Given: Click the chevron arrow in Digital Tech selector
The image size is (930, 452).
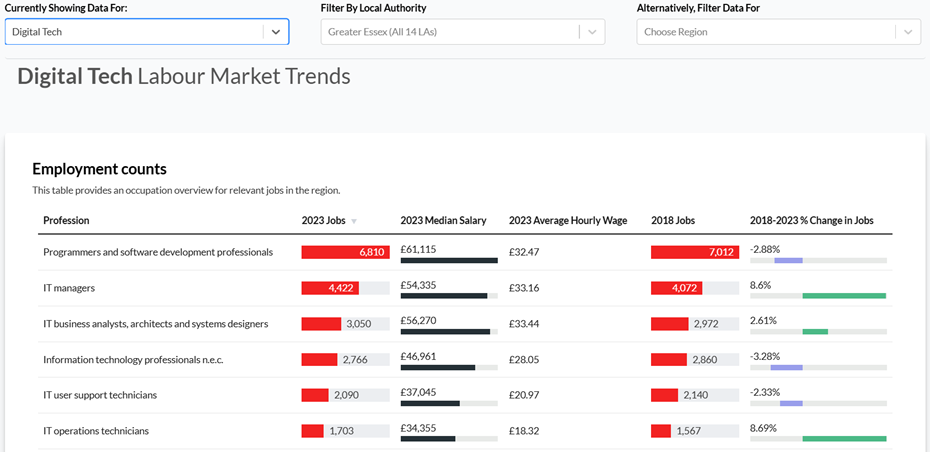Looking at the screenshot, I should [276, 32].
